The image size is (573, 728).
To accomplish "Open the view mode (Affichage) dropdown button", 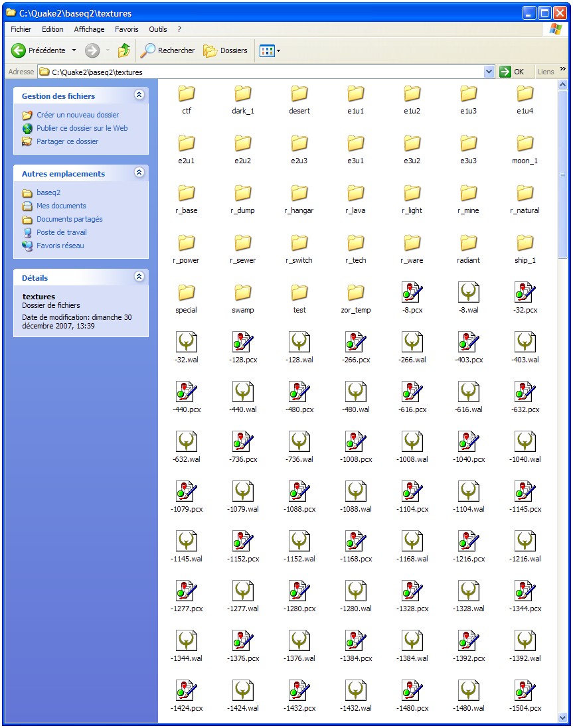I will [270, 50].
